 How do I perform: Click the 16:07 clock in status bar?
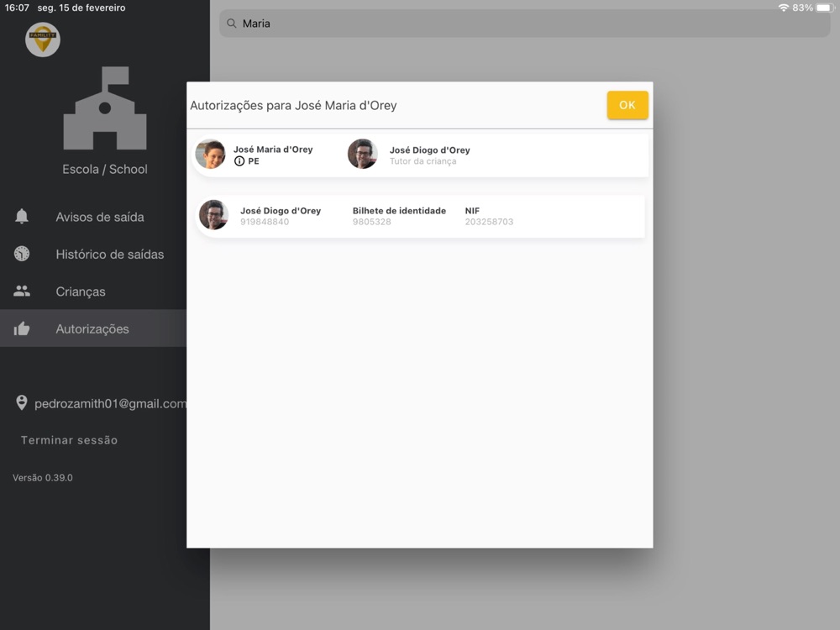(x=17, y=8)
